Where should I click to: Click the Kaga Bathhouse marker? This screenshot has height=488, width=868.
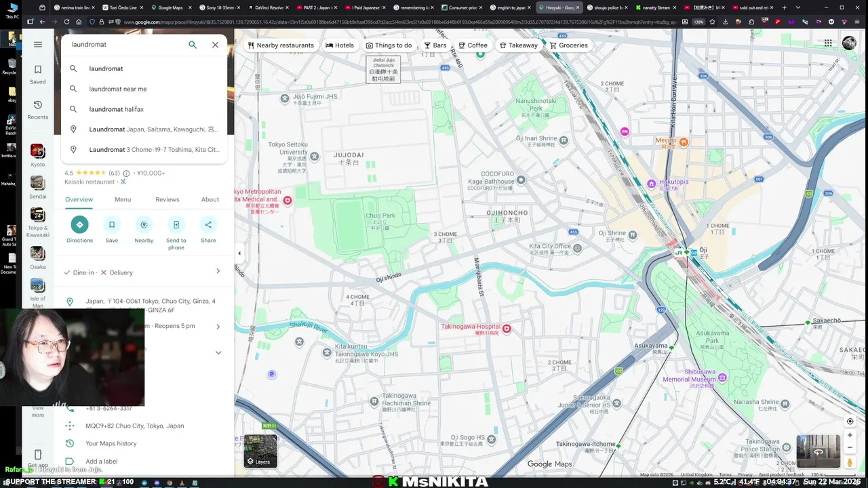(x=521, y=180)
